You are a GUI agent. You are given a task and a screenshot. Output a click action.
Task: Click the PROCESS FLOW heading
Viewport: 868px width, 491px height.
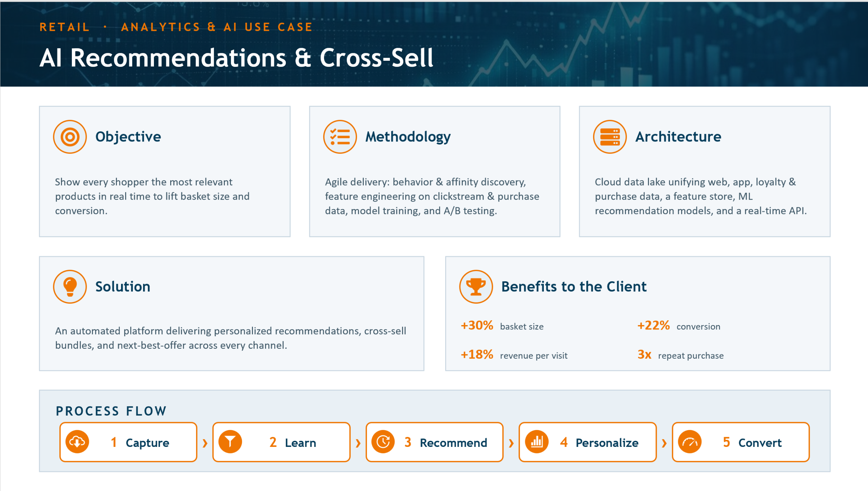(x=111, y=411)
